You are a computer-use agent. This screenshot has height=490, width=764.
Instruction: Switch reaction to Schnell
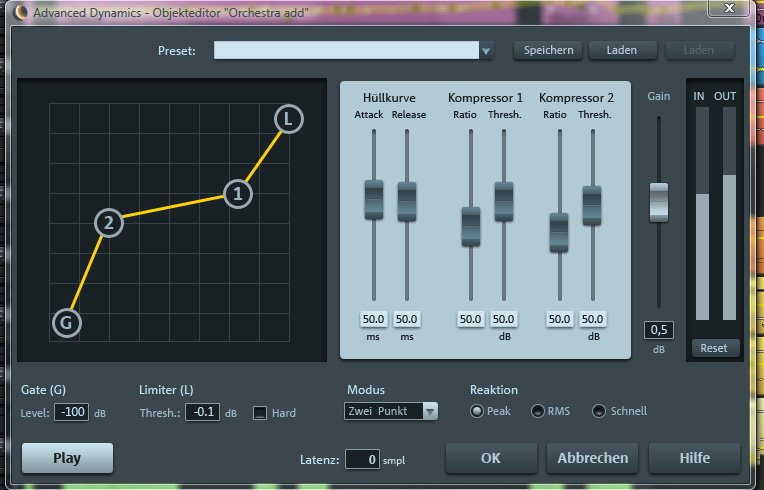point(599,411)
